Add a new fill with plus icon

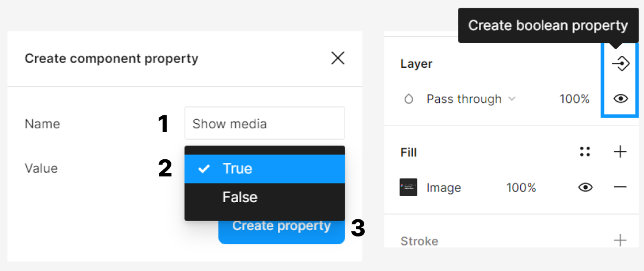point(620,152)
